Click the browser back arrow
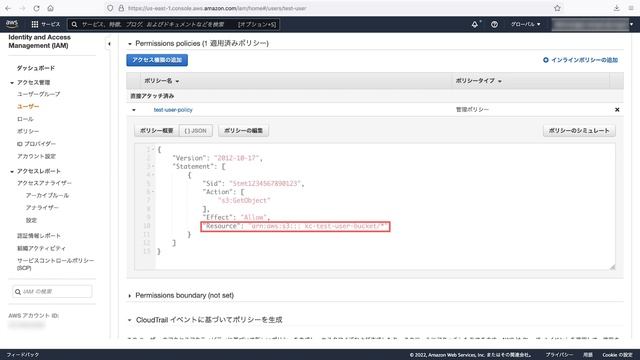This screenshot has height=360, width=640. pyautogui.click(x=8, y=8)
